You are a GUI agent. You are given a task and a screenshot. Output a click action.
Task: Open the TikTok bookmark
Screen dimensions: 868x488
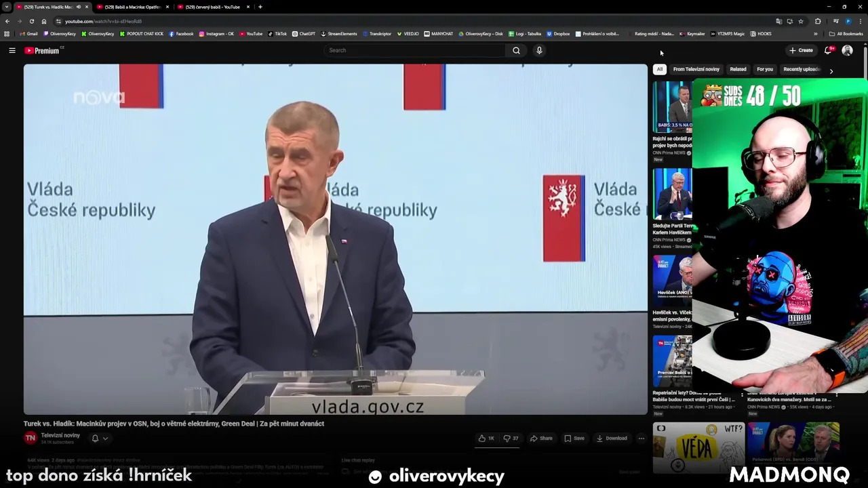tap(277, 33)
